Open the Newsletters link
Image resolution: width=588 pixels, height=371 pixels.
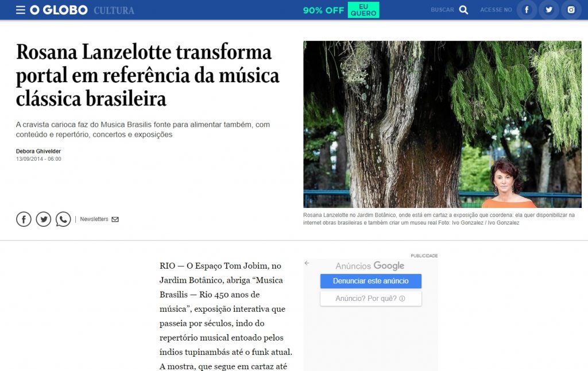[x=94, y=219]
